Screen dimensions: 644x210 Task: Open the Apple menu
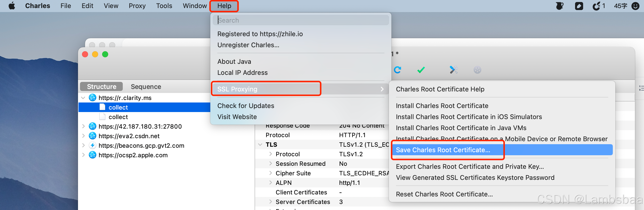point(12,6)
